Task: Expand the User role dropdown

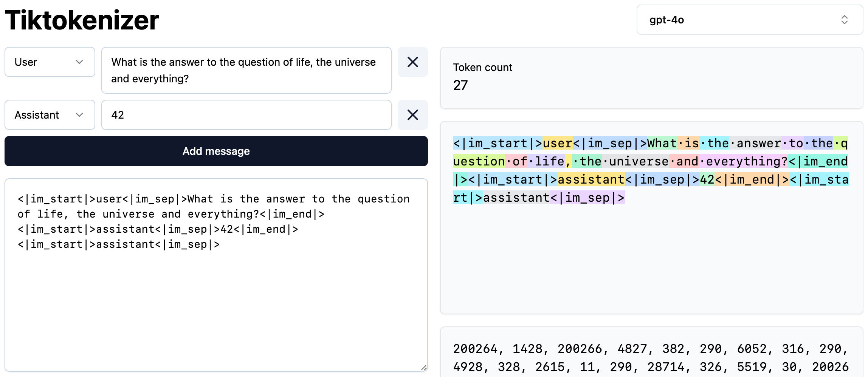Action: pos(50,62)
